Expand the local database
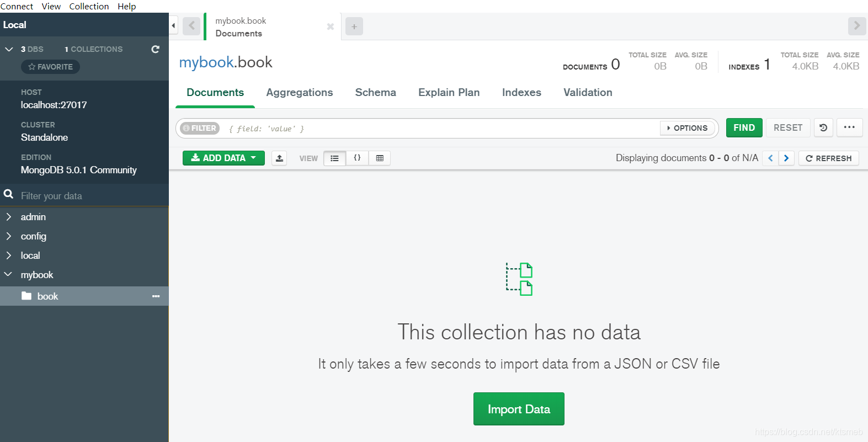This screenshot has width=868, height=442. (8, 255)
